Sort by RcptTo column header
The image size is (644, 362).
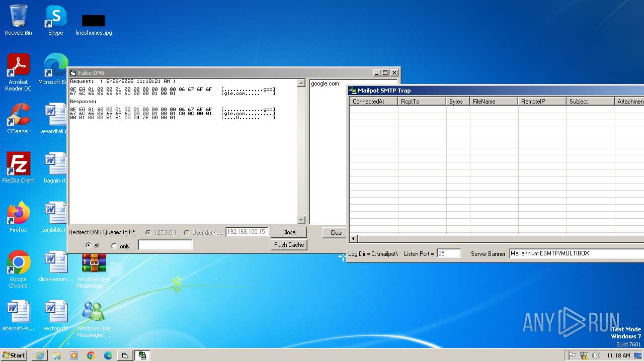[x=422, y=101]
